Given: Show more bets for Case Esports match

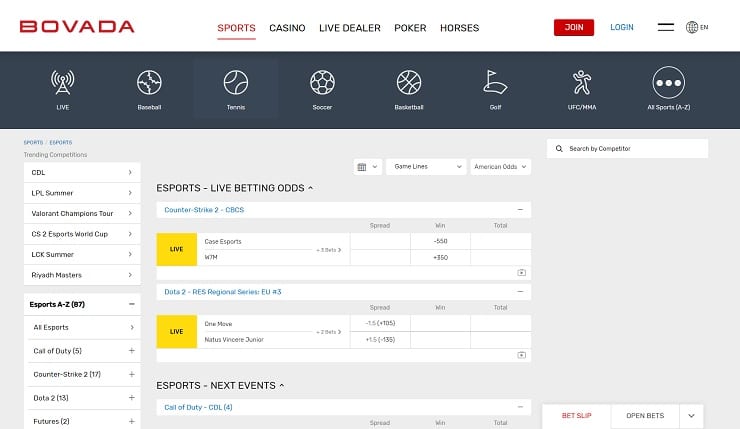Looking at the screenshot, I should pyautogui.click(x=328, y=250).
